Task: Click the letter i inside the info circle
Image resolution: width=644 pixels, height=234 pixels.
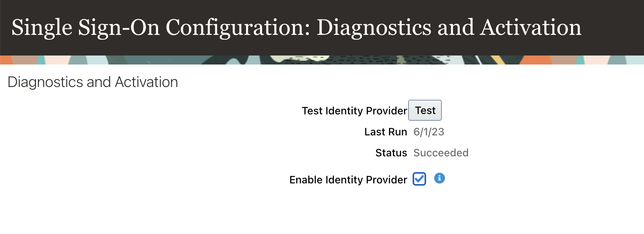Action: click(x=439, y=178)
